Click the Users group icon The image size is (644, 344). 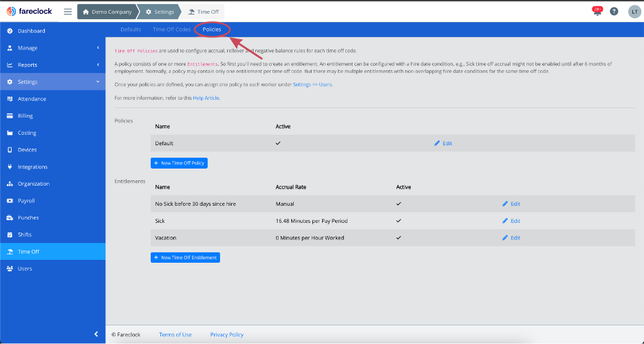[10, 268]
